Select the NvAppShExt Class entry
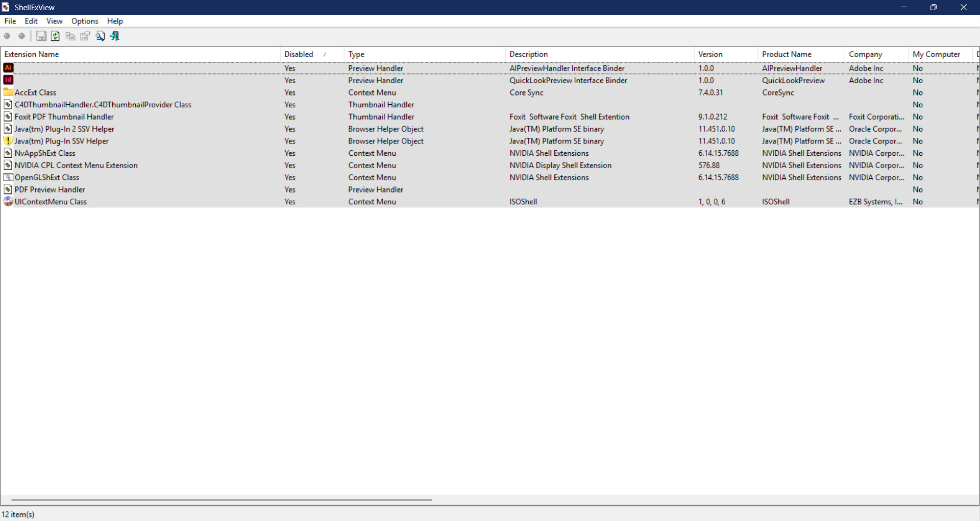This screenshot has width=980, height=521. point(45,153)
